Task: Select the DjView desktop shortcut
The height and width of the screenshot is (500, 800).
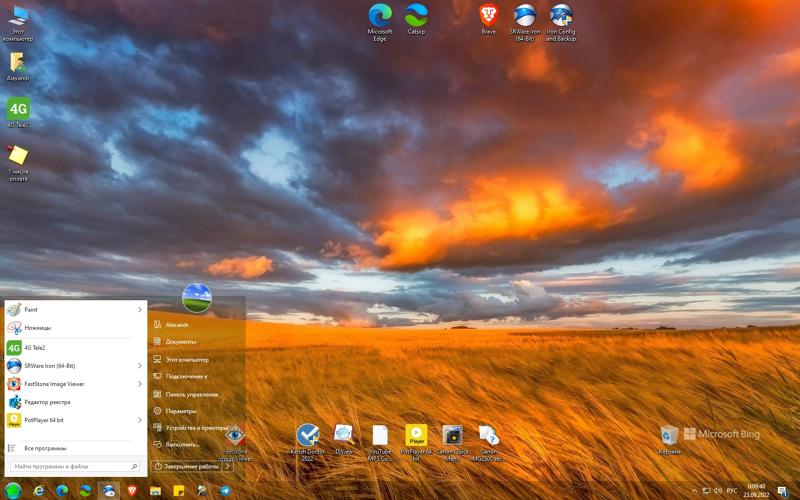Action: (344, 440)
